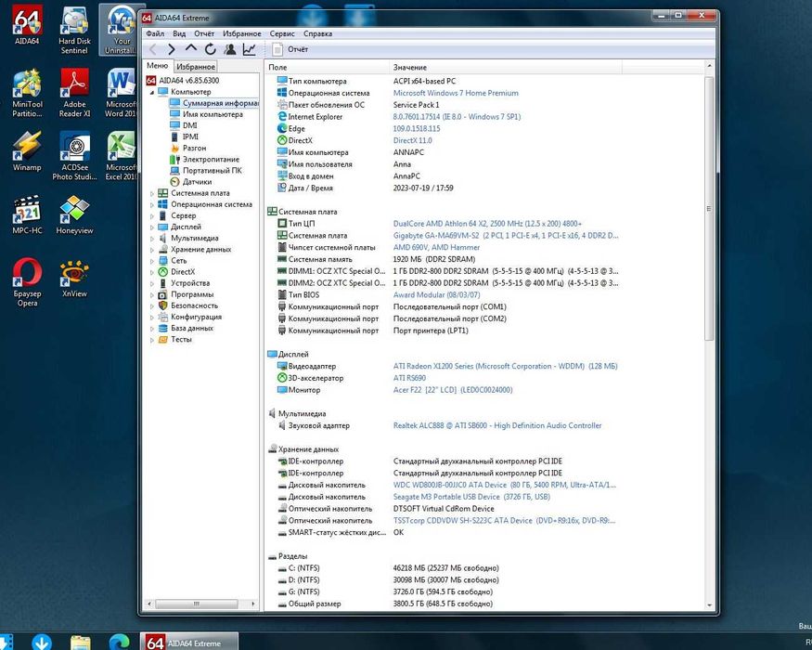Open the graph chart toolbar icon
The image size is (812, 650).
249,49
